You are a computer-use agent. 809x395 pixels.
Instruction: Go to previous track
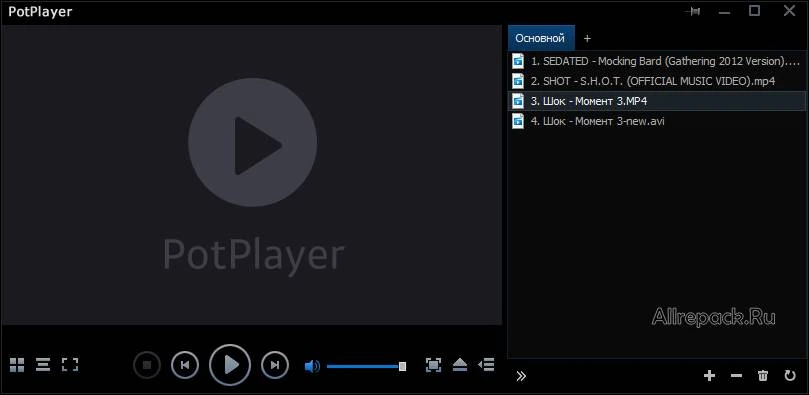coord(185,365)
